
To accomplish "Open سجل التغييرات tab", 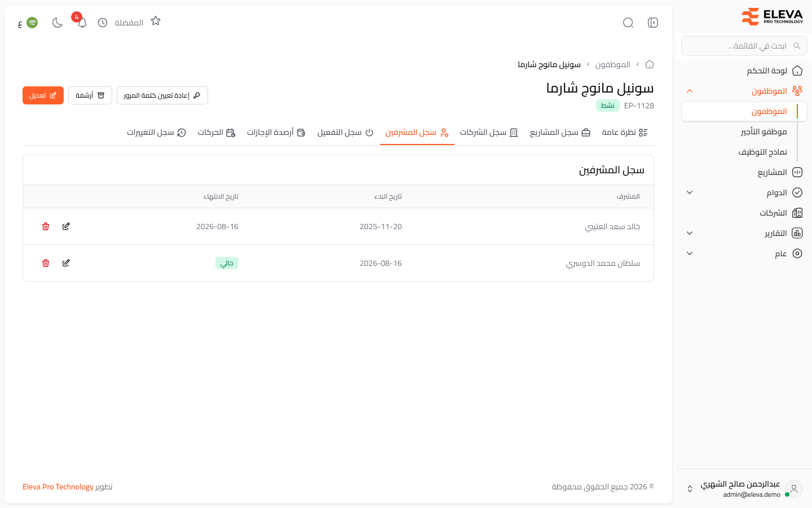I will [156, 133].
